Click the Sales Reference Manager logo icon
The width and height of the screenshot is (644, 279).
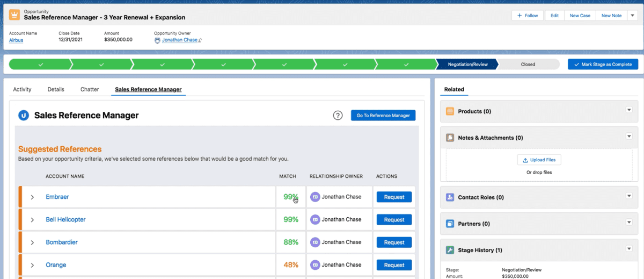coord(23,115)
